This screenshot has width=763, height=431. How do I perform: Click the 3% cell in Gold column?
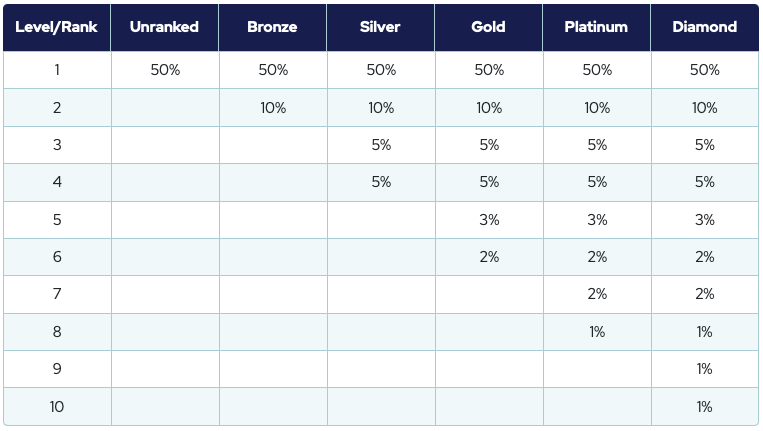489,220
